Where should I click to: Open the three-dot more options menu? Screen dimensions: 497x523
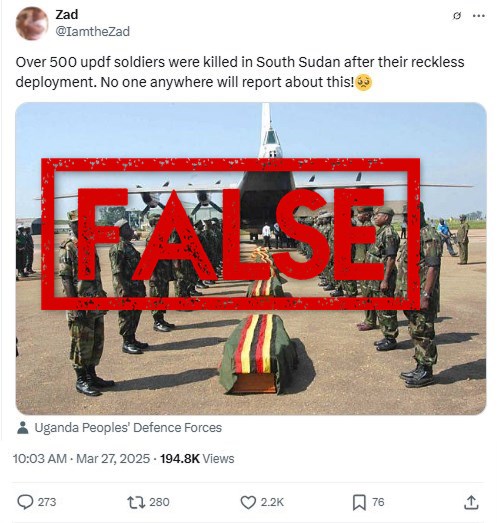coord(479,16)
